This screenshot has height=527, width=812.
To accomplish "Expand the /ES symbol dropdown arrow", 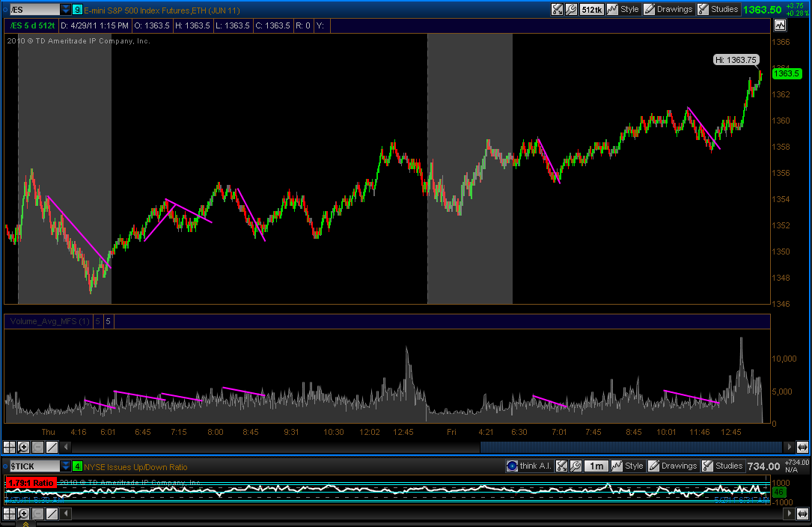I will 66,10.
